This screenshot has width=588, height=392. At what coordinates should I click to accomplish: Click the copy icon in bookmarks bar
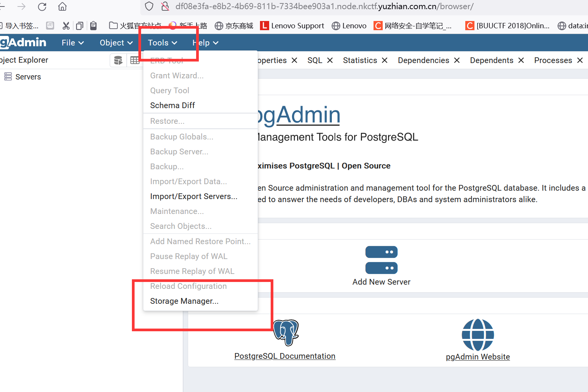tap(80, 26)
